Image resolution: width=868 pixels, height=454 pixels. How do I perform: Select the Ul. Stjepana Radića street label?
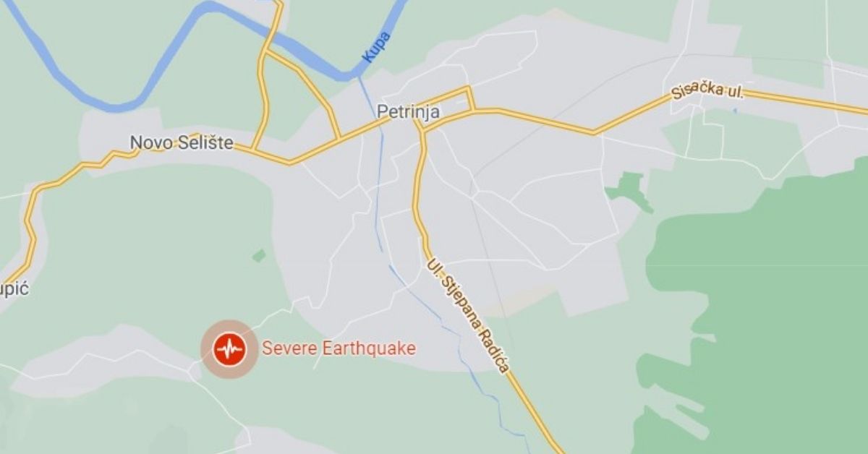tap(467, 316)
